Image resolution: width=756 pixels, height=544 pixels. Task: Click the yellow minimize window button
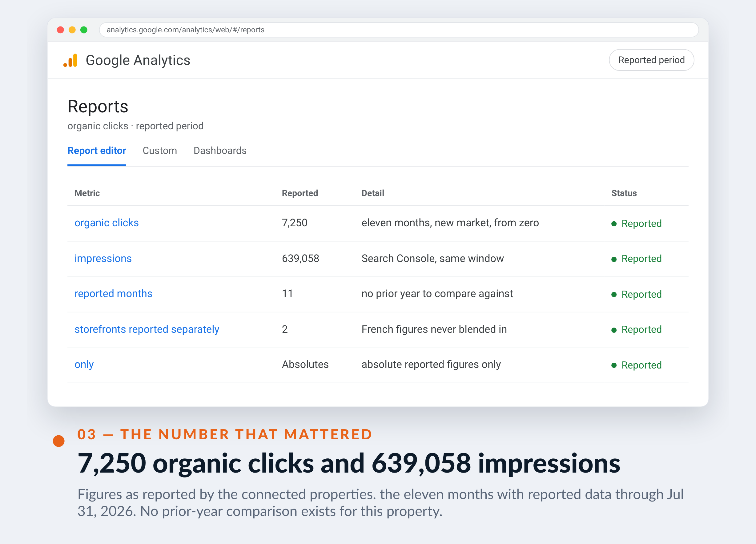(x=72, y=30)
